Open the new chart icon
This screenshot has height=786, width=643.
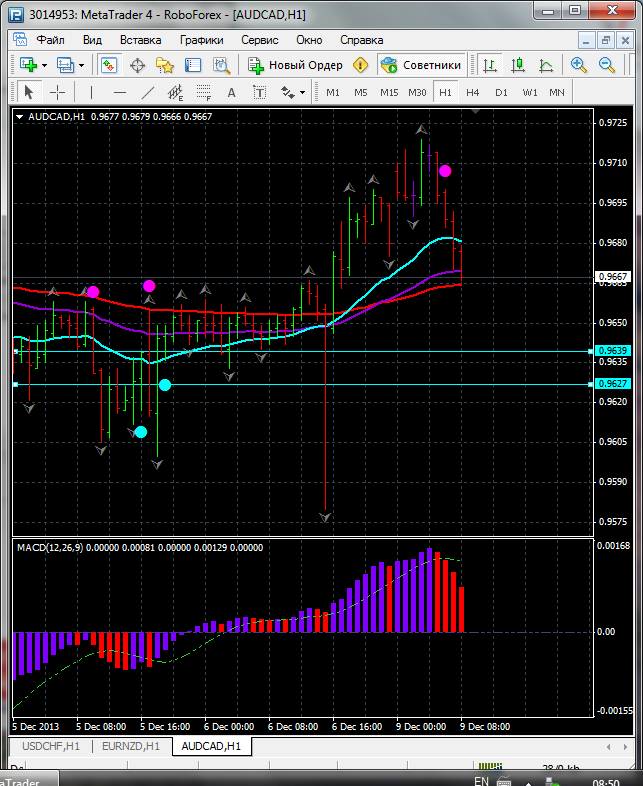(x=27, y=65)
